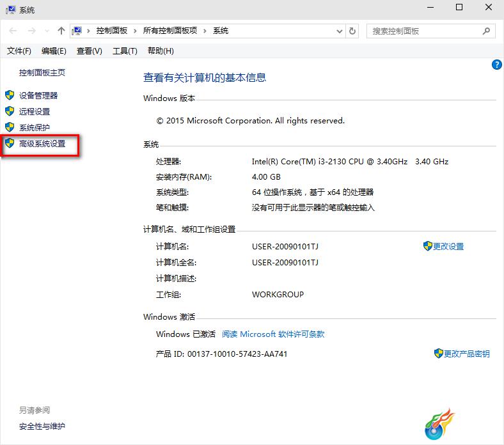This screenshot has height=445, width=504.
Task: Click WORKGROUP value
Action: pyautogui.click(x=278, y=294)
